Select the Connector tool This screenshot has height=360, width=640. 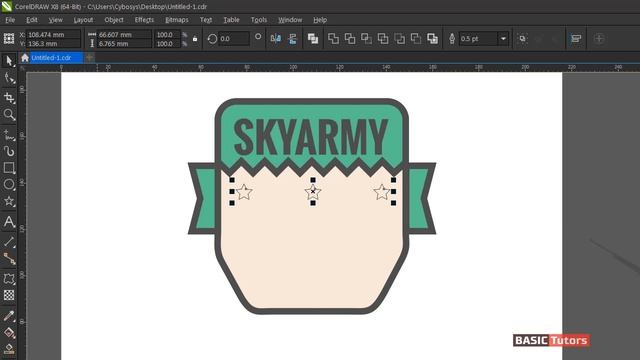9,258
